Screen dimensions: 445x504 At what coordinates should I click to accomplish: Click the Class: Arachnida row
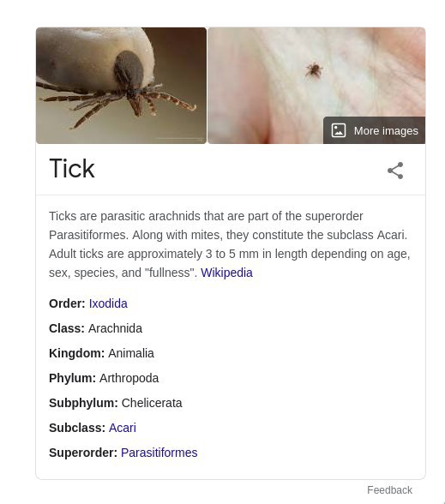pyautogui.click(x=95, y=328)
